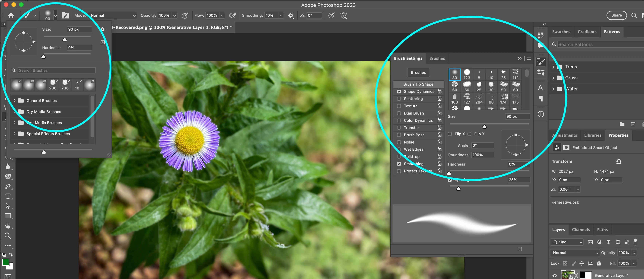This screenshot has height=279, width=644.
Task: Reset transform in Properties panel
Action: (619, 161)
